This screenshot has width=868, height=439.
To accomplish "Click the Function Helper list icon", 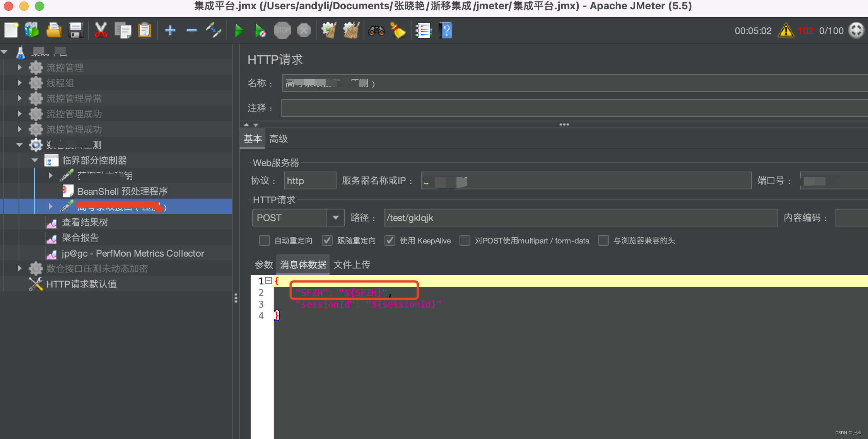I will (423, 31).
